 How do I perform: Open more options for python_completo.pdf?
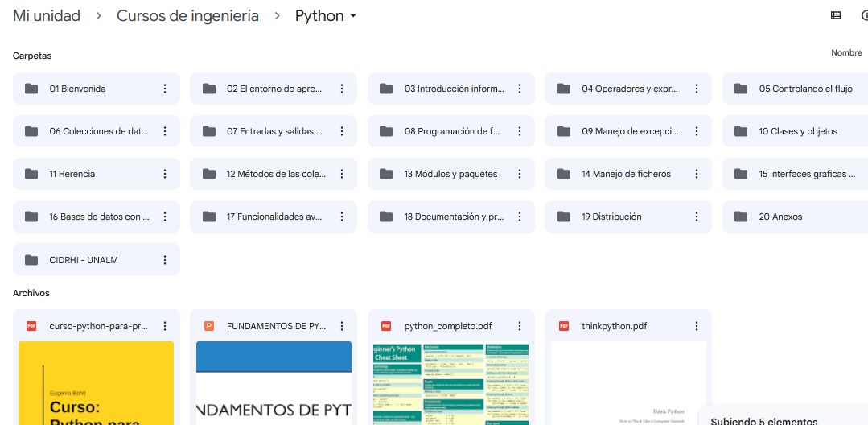pyautogui.click(x=519, y=326)
